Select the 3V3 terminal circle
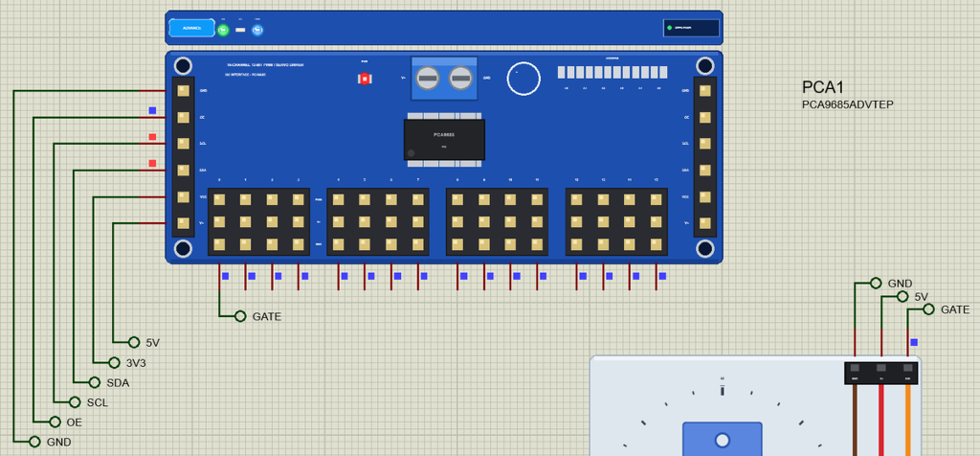This screenshot has height=456, width=980. (114, 362)
